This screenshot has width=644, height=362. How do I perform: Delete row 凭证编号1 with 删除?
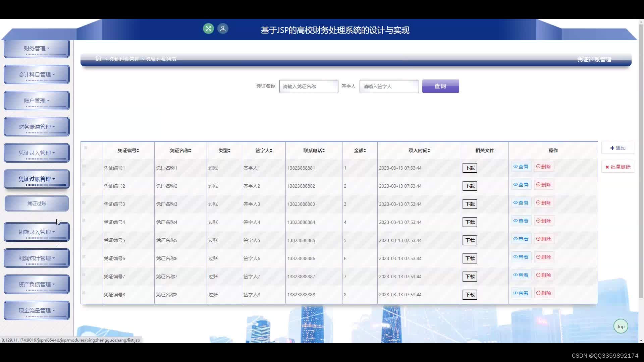(544, 167)
